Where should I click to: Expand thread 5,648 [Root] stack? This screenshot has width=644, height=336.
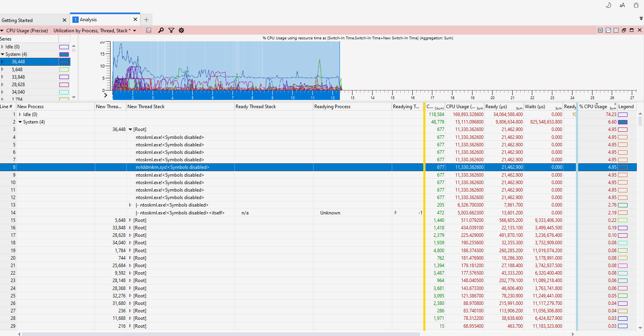[130, 220]
